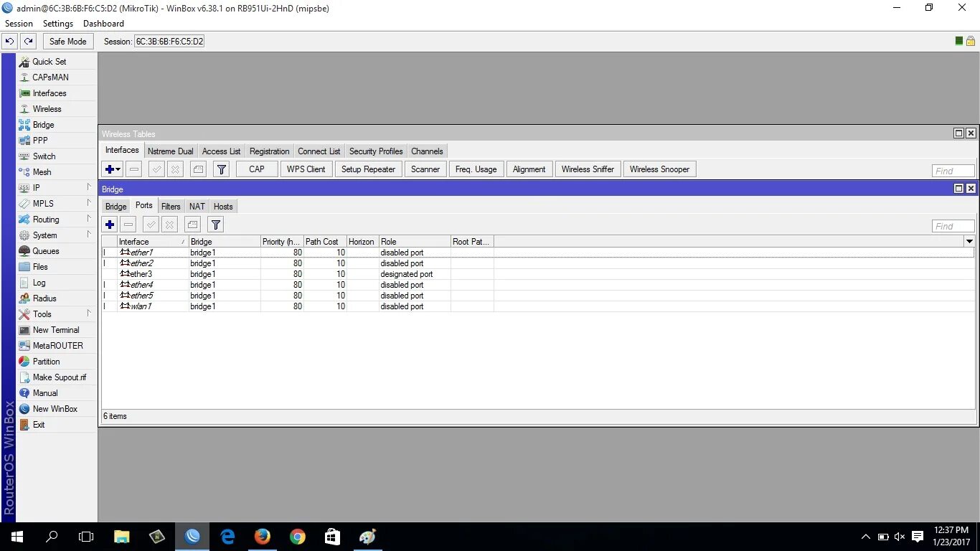The image size is (980, 551).
Task: Expand the Tools submenu arrow
Action: click(x=89, y=314)
